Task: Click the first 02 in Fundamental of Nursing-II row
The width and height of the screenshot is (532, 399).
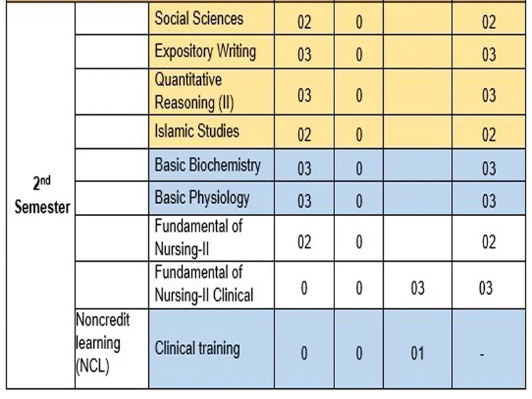Action: coord(304,241)
